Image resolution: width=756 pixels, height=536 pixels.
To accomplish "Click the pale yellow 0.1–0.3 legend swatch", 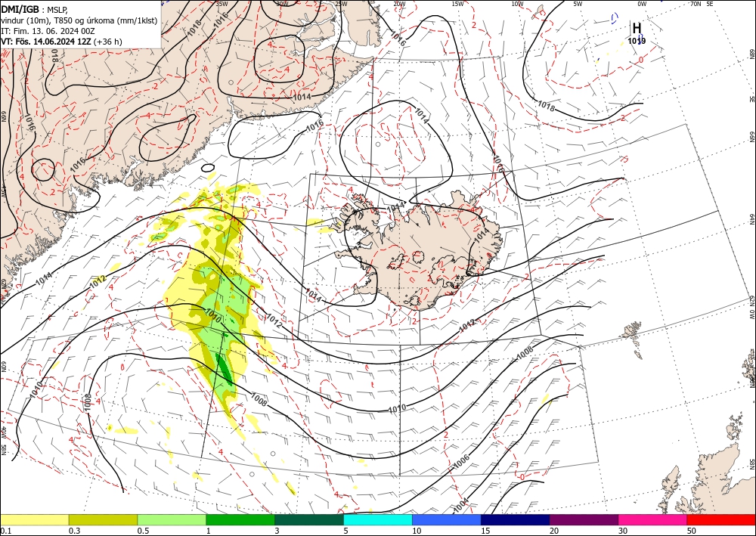I will point(34,519).
